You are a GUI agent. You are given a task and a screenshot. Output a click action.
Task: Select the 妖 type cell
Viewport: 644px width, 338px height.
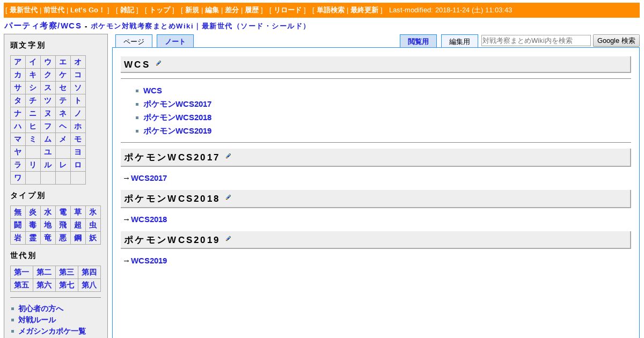click(93, 238)
